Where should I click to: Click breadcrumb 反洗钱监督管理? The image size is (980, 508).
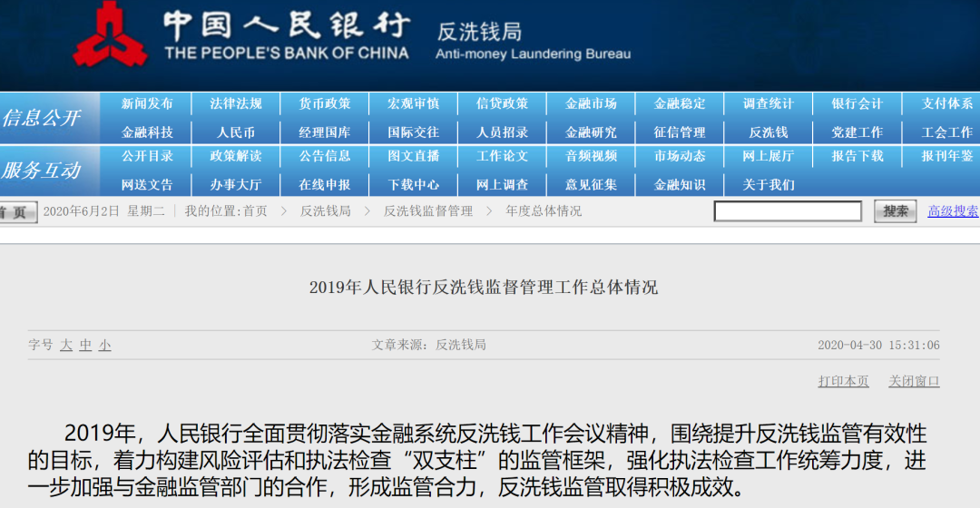point(428,211)
